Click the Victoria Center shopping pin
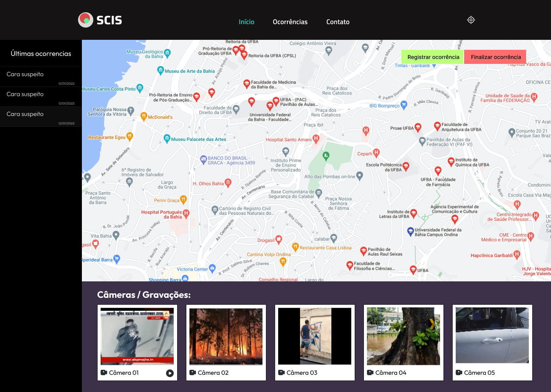The width and height of the screenshot is (551, 392). point(212,268)
